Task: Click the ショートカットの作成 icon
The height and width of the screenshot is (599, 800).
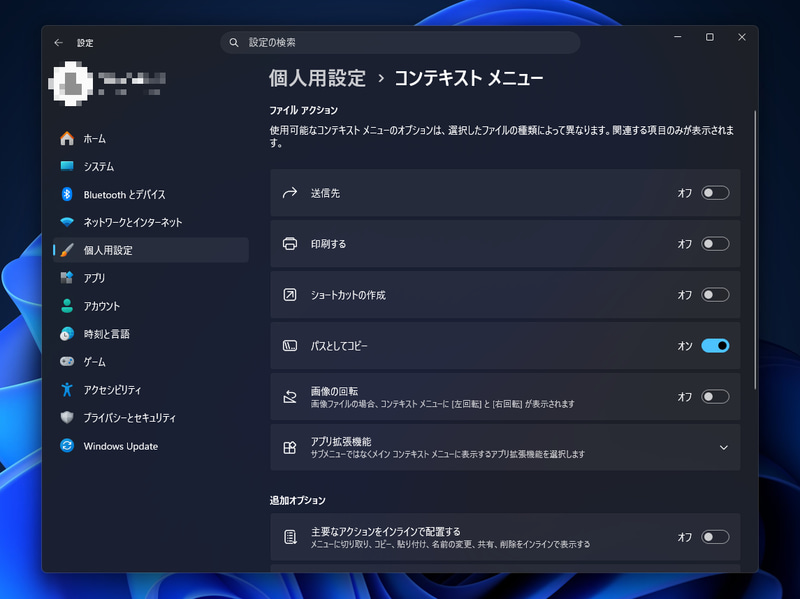Action: (290, 295)
